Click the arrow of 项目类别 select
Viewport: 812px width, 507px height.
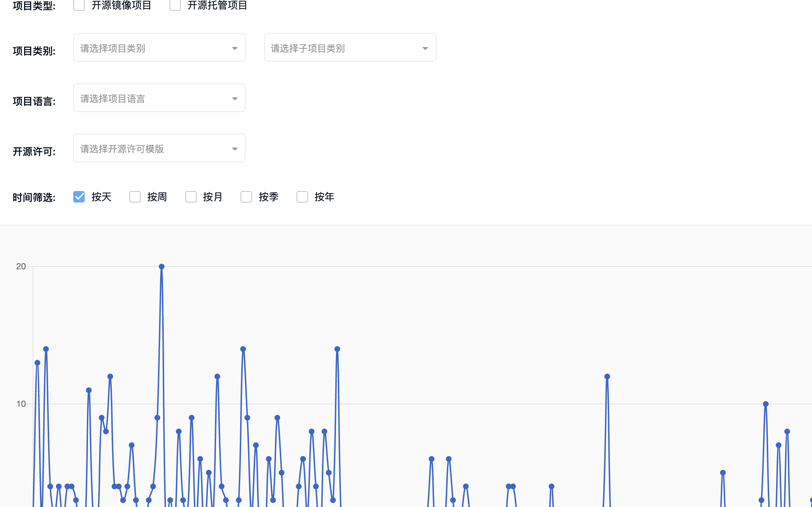point(235,48)
